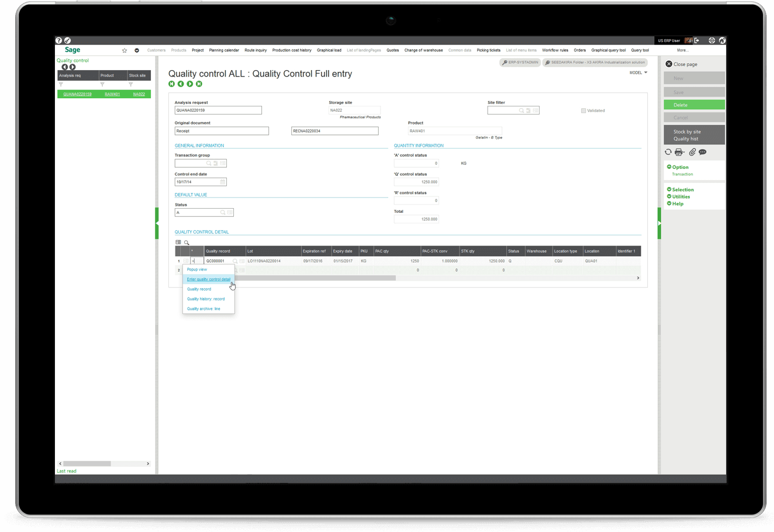Click the grid search magnifier above the table
Image resolution: width=774 pixels, height=532 pixels.
pos(186,243)
